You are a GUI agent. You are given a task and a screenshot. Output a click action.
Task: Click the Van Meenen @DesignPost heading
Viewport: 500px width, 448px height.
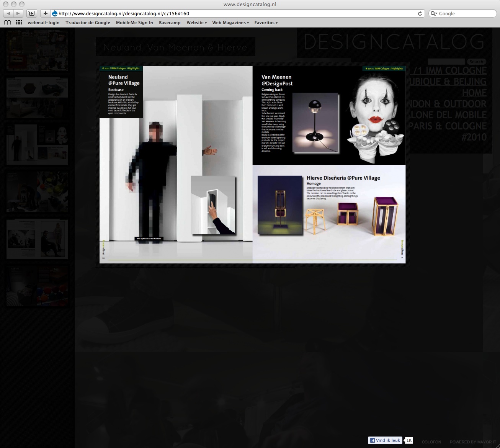277,80
